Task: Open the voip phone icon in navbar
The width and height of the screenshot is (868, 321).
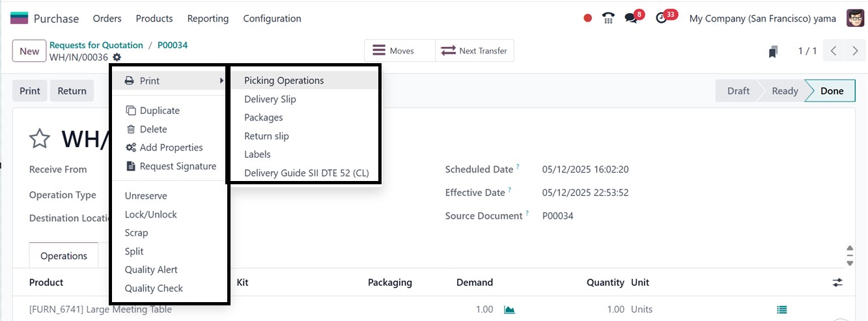Action: (608, 18)
